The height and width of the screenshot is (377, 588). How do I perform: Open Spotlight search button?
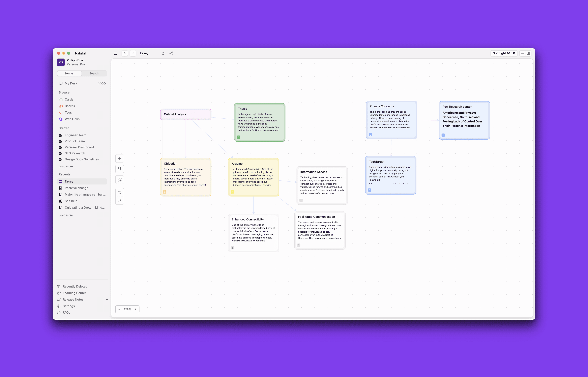coord(504,53)
